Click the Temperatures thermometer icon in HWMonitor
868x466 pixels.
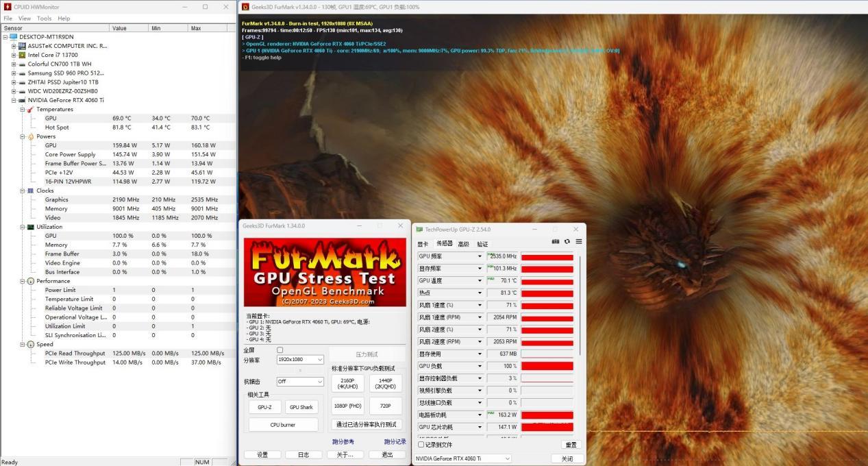(x=30, y=110)
